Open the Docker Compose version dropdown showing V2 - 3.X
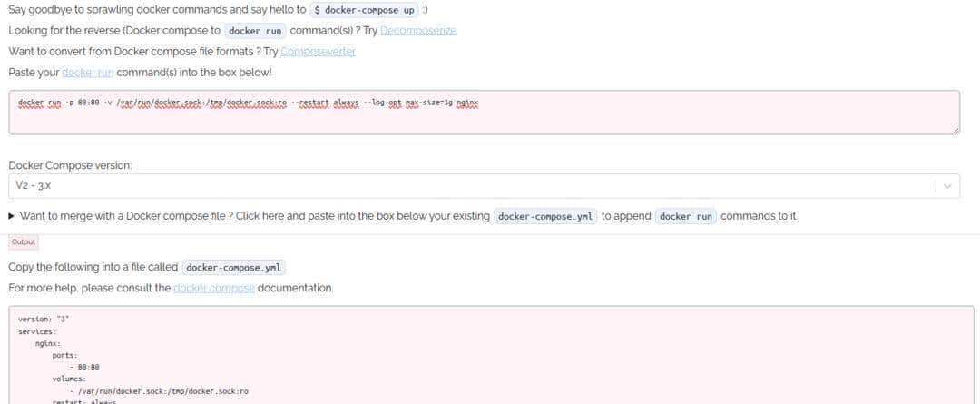 (x=472, y=185)
